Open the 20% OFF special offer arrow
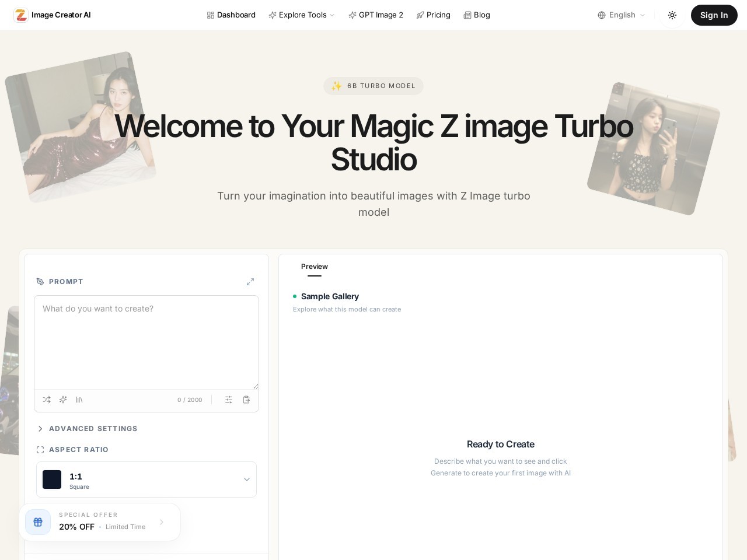This screenshot has height=560, width=747. pos(162,522)
